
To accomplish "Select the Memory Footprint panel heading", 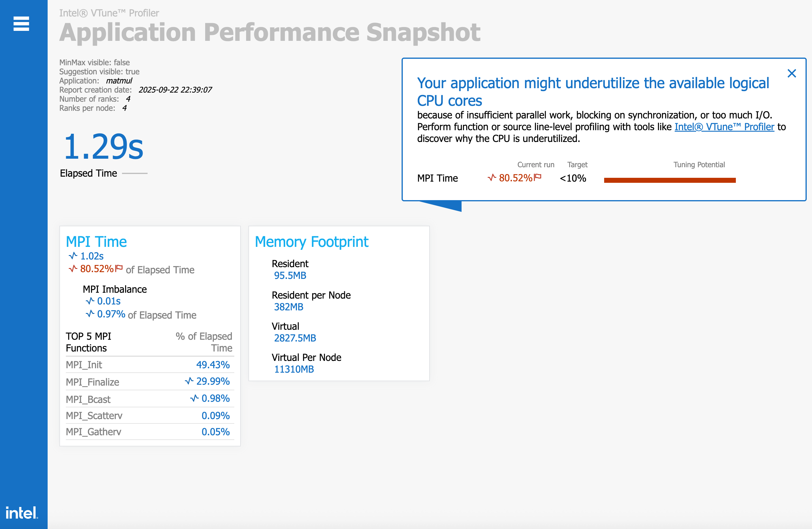I will coord(311,242).
